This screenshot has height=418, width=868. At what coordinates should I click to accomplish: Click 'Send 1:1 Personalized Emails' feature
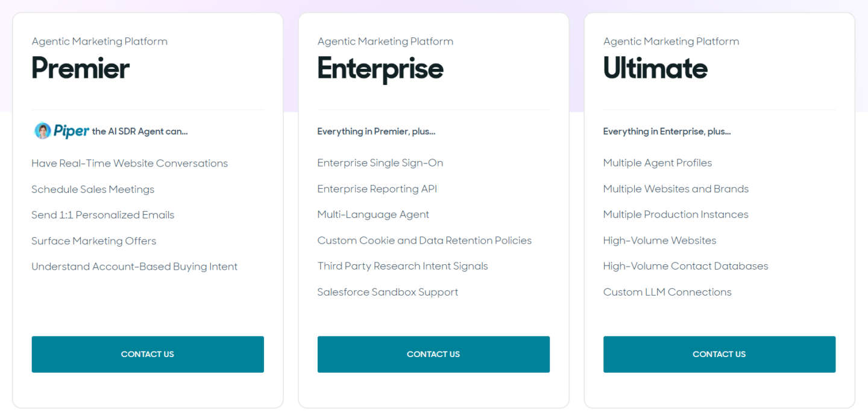102,215
